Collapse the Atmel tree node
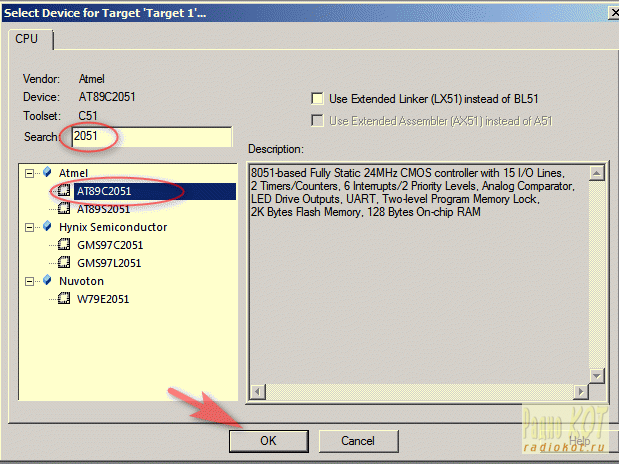 point(29,173)
